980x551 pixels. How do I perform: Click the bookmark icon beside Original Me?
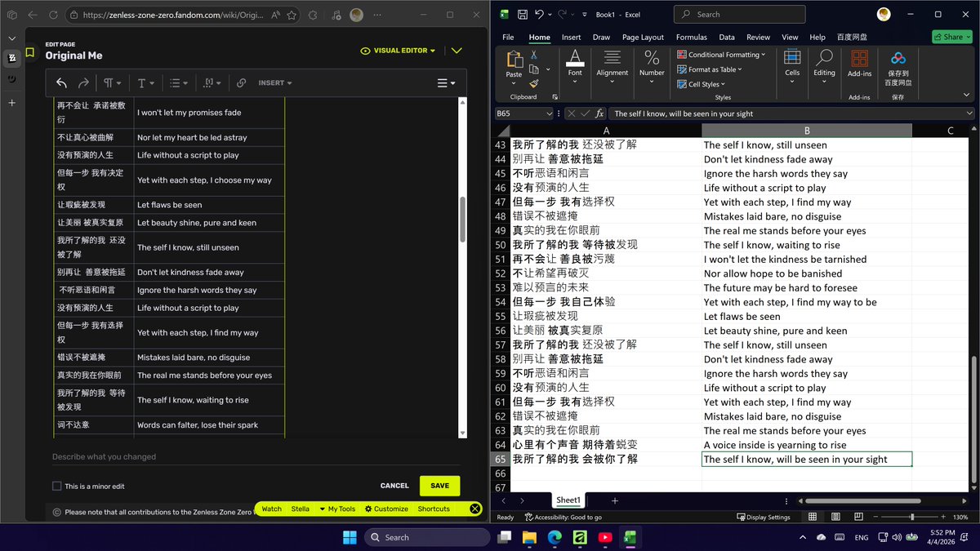30,51
